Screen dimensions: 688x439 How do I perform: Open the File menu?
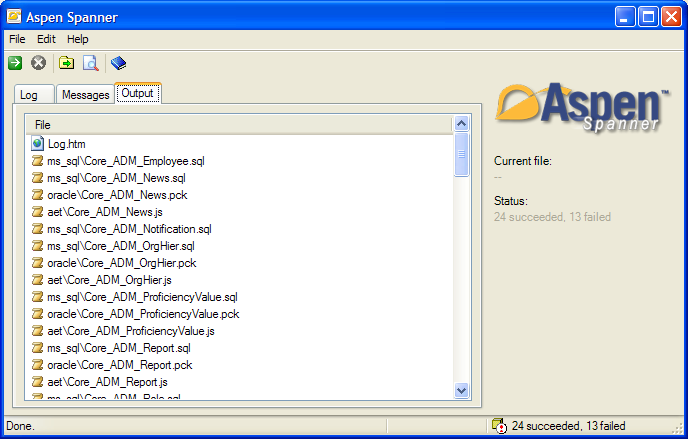[17, 39]
